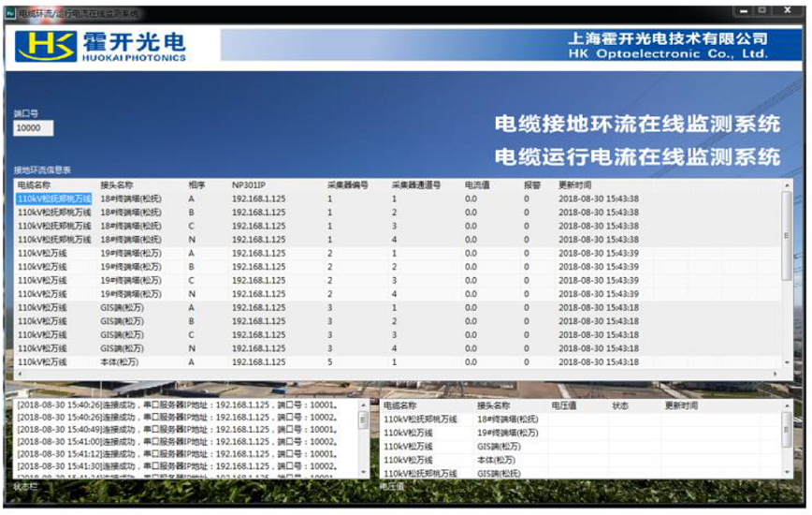Image resolution: width=812 pixels, height=515 pixels.
Task: Select the GIS端(松万) phase A row in main table
Action: [x=398, y=308]
